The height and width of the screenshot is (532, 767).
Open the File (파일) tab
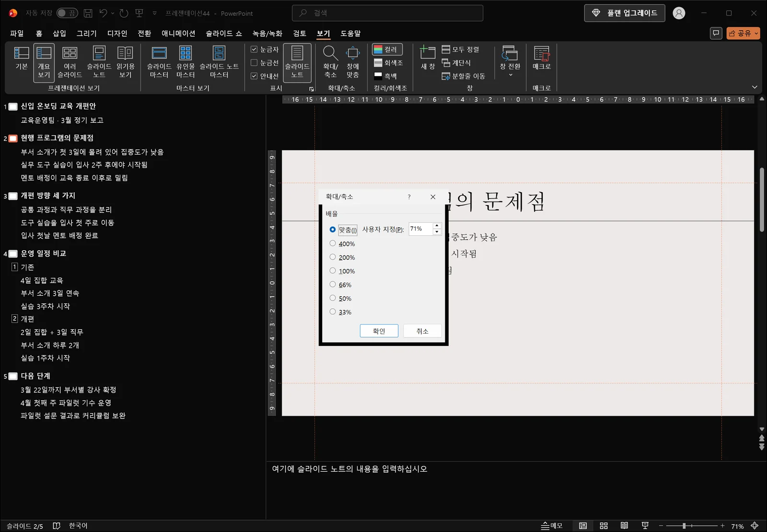click(17, 33)
